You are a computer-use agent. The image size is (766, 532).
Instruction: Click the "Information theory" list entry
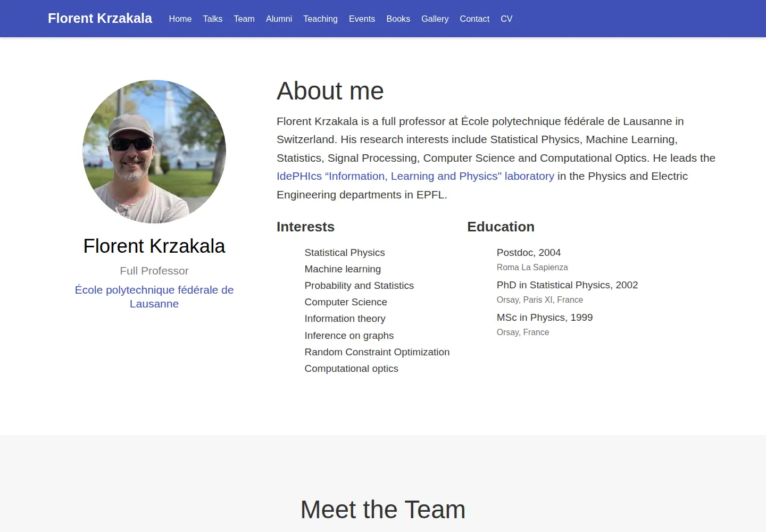tap(345, 319)
